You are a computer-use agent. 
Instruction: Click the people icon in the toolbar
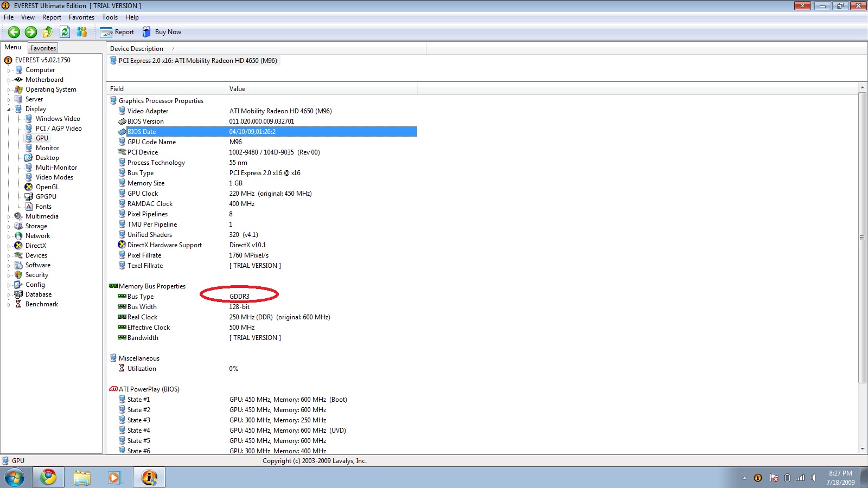[82, 32]
